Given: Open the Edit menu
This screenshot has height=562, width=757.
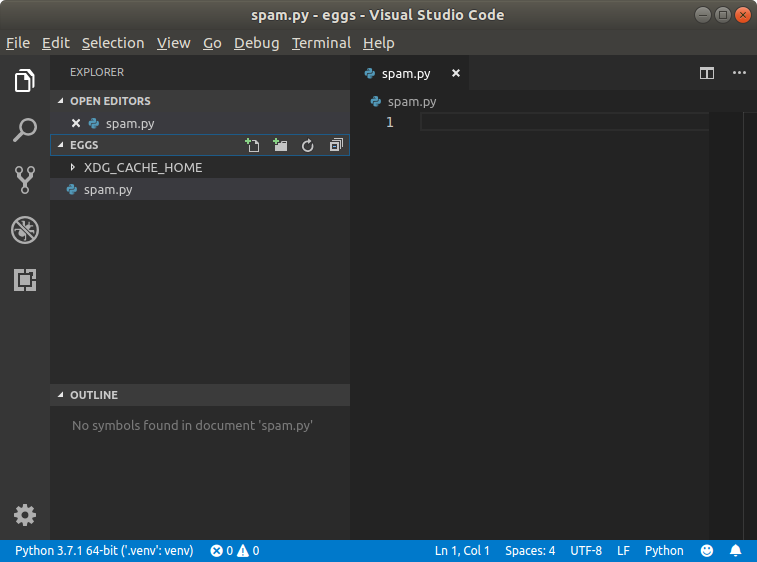Looking at the screenshot, I should [x=56, y=43].
